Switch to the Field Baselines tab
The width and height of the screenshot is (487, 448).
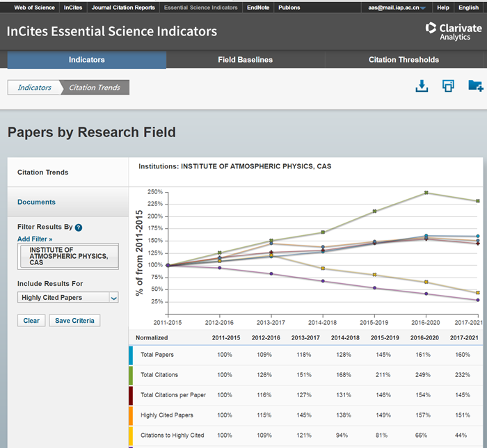click(x=245, y=60)
